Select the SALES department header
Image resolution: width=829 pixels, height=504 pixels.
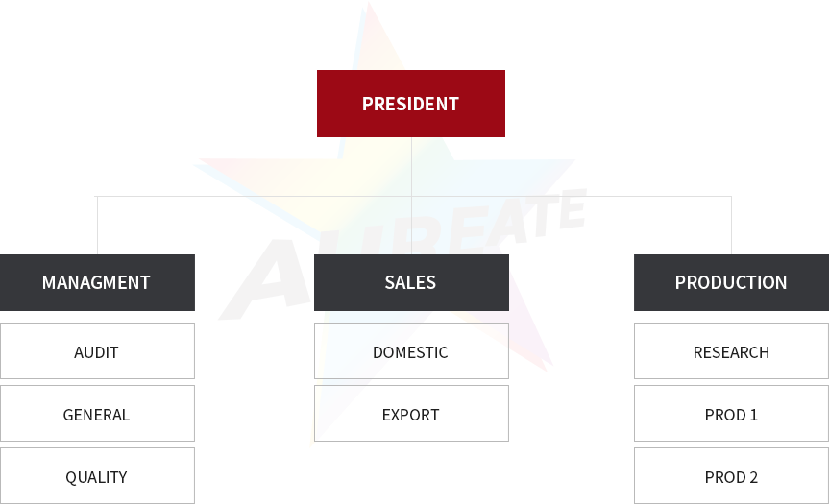point(411,282)
